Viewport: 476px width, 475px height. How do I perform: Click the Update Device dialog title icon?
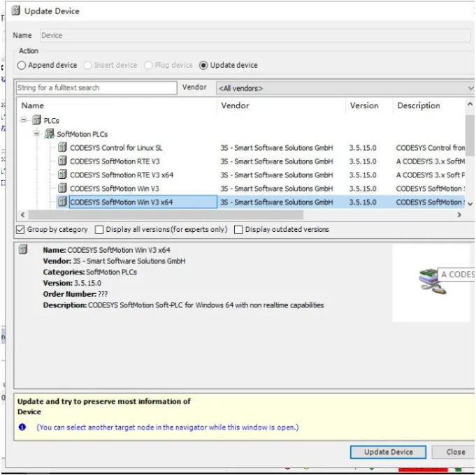coord(16,10)
